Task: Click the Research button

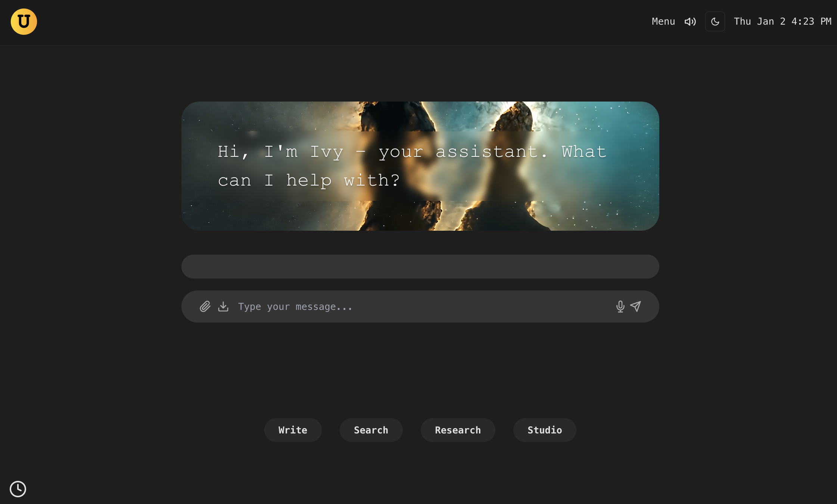Action: pyautogui.click(x=457, y=430)
